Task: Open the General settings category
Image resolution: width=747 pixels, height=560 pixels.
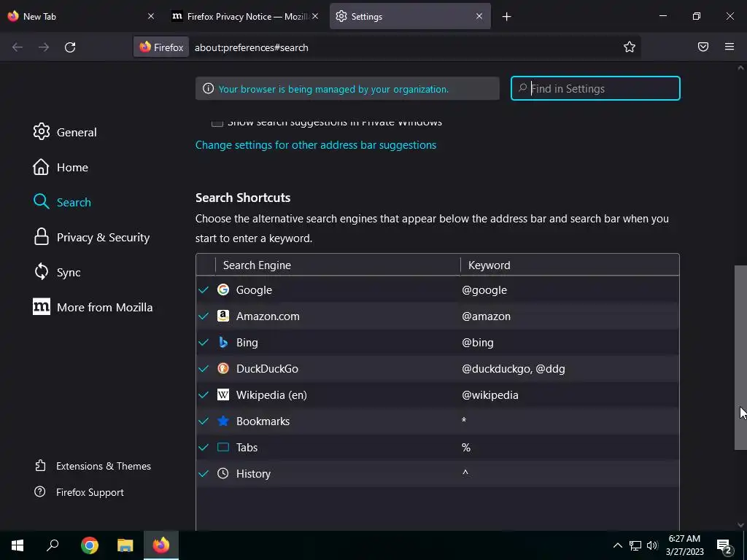Action: [x=65, y=132]
